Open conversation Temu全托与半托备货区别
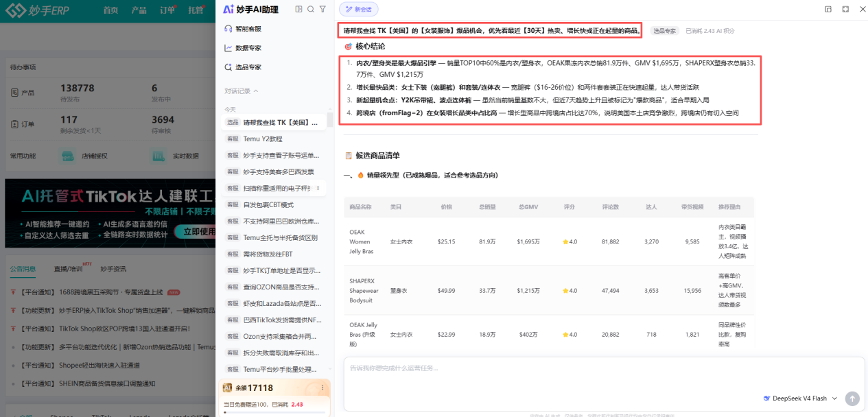The image size is (868, 417). tap(273, 237)
